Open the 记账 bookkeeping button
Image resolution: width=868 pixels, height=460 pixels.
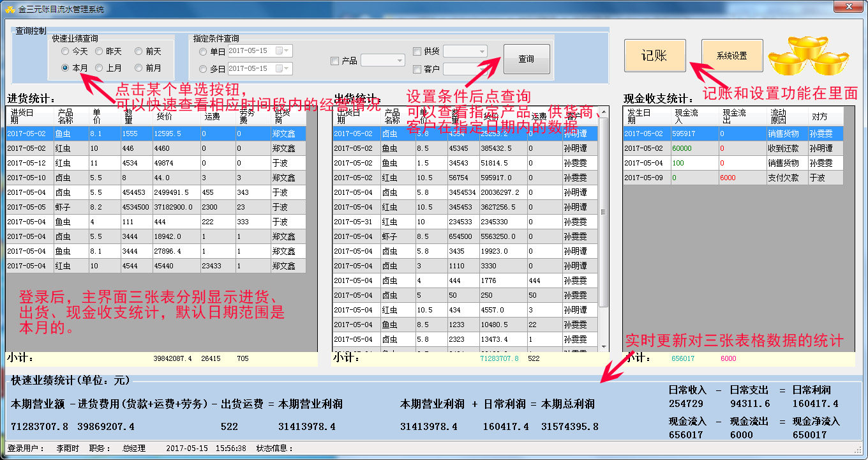point(655,56)
